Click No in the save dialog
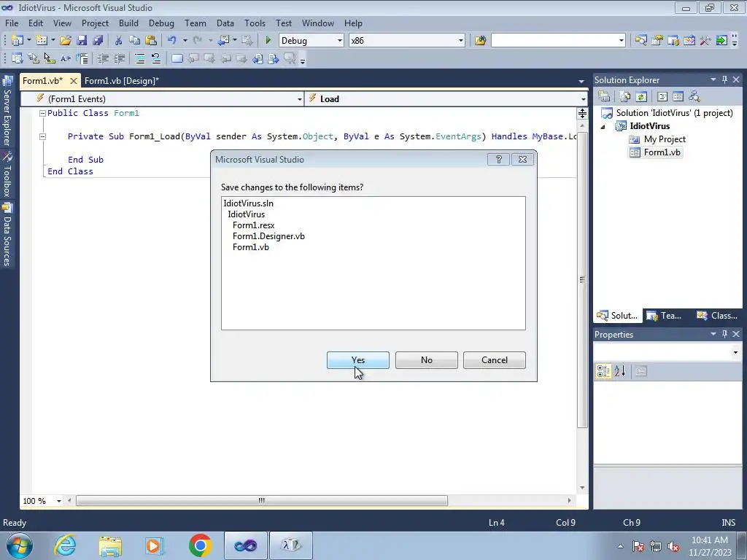The width and height of the screenshot is (747, 560). (426, 360)
